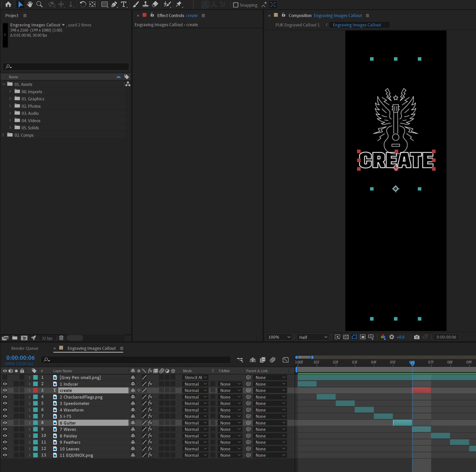Select the Horizontal Type tool
Screen dimensions: 476x472
click(x=124, y=4)
